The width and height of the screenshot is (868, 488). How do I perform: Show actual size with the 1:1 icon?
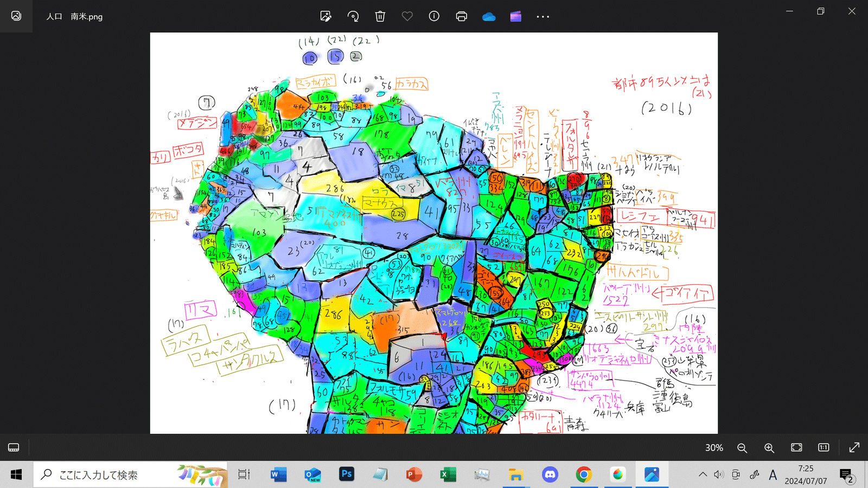pyautogui.click(x=824, y=447)
